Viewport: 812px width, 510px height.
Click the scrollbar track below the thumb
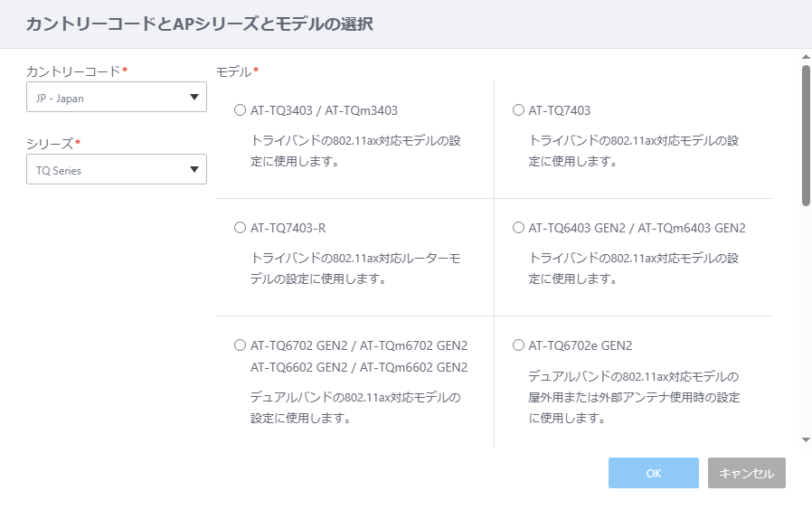(x=806, y=321)
